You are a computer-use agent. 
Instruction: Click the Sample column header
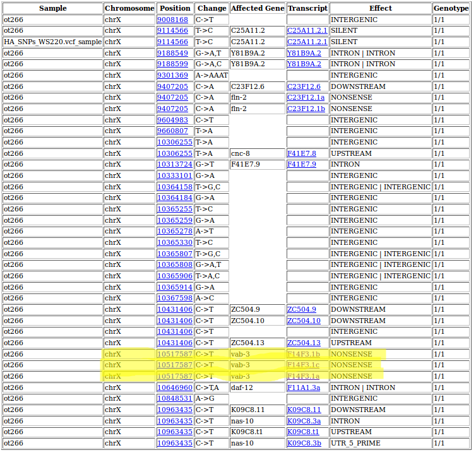pyautogui.click(x=53, y=8)
